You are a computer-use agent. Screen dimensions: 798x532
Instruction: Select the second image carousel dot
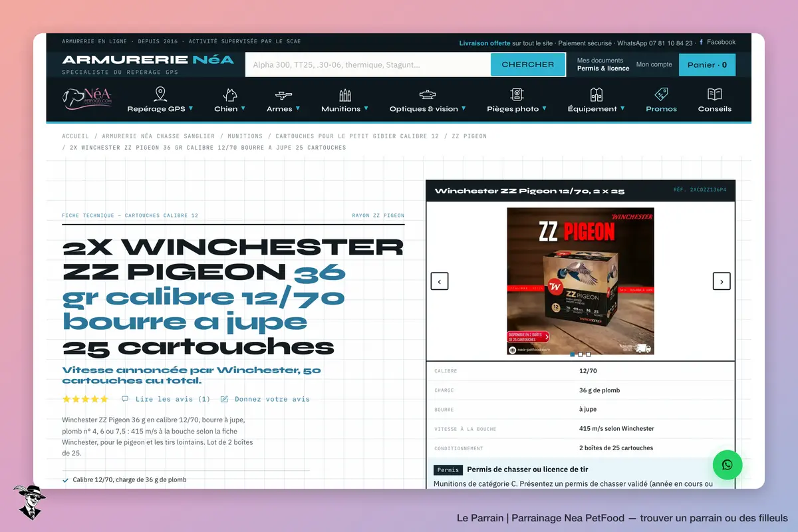tap(581, 354)
